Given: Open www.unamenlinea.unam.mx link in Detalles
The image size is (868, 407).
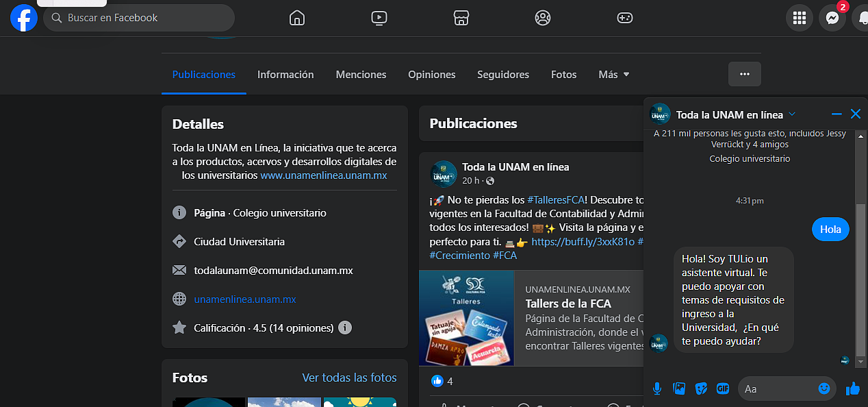Looking at the screenshot, I should (x=324, y=175).
